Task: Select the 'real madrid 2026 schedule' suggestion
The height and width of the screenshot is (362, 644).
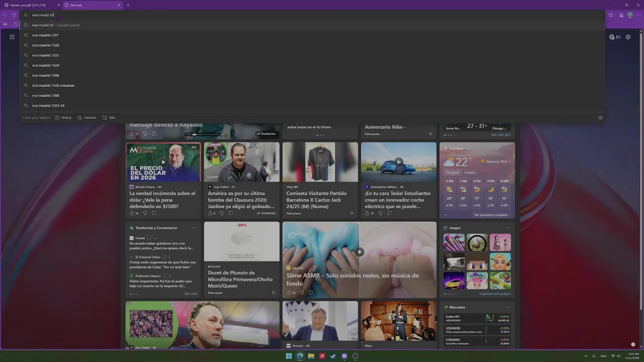Action: [x=312, y=85]
